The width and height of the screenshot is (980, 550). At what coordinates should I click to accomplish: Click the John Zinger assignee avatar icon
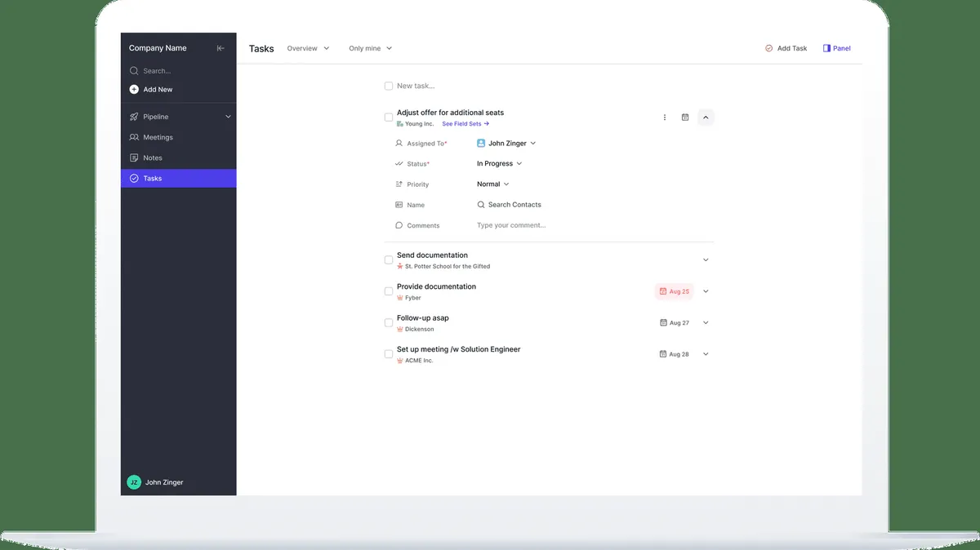coord(481,143)
